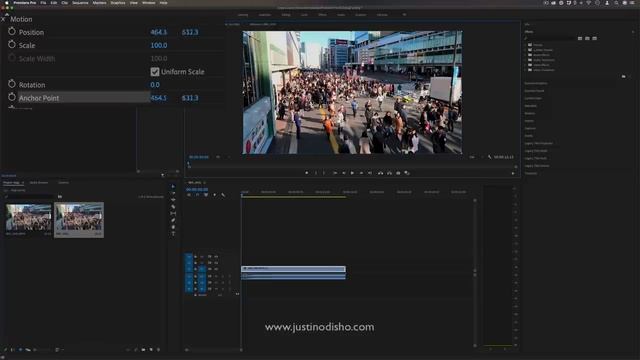Toggle the Position animation stopwatch
The image size is (640, 360).
tap(12, 31)
